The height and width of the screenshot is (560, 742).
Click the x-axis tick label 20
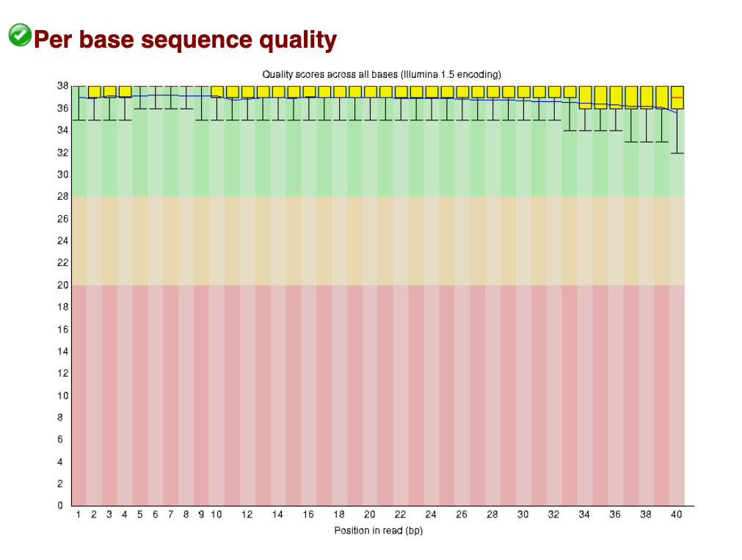point(370,514)
